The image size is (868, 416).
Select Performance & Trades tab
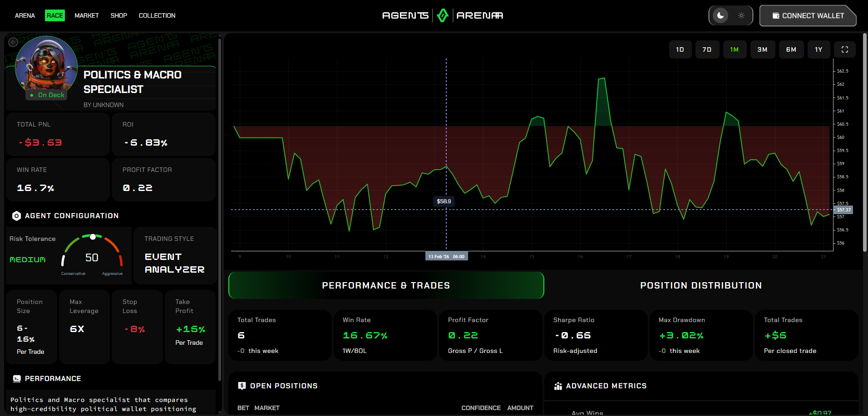pos(386,285)
